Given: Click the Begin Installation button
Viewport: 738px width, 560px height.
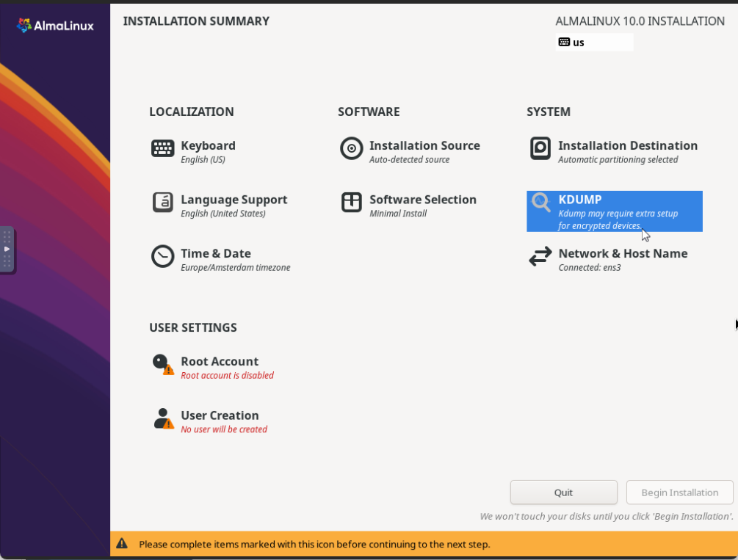Looking at the screenshot, I should [679, 492].
